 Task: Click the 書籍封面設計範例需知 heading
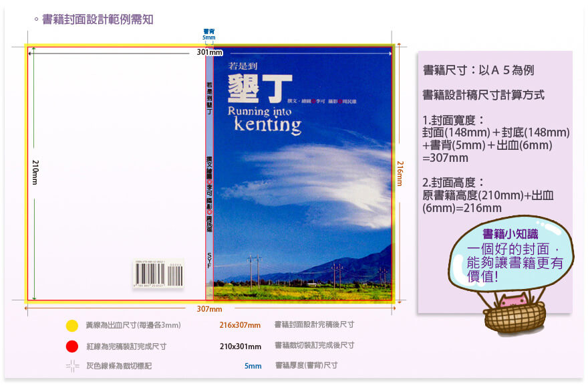98,19
